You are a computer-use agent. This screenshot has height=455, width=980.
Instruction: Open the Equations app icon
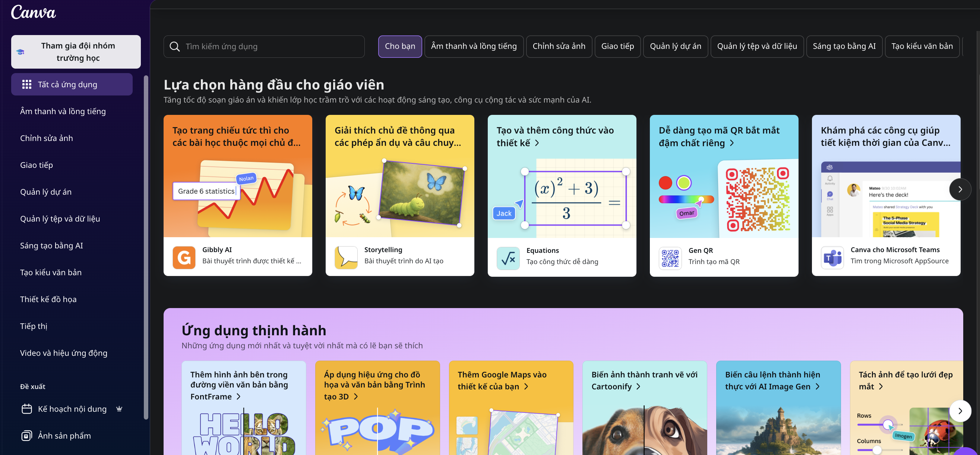(x=508, y=258)
